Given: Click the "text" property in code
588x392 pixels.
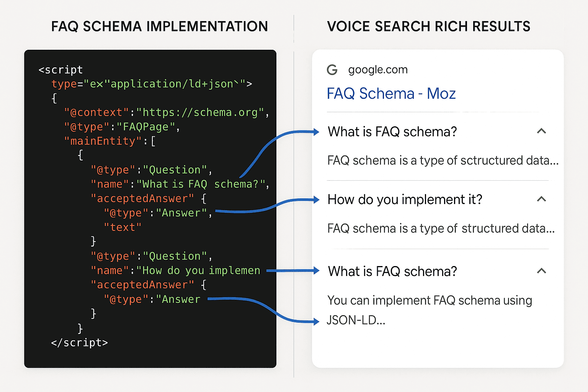Looking at the screenshot, I should coord(122,227).
